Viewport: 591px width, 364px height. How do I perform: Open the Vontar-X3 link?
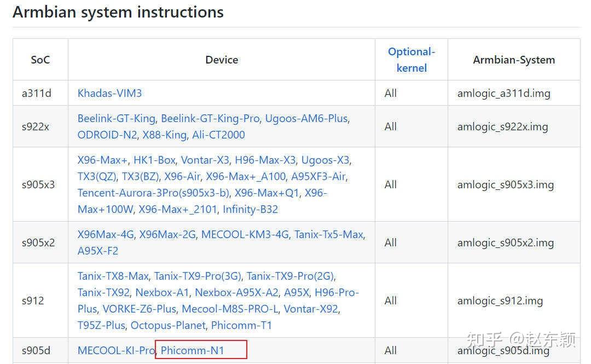[205, 160]
